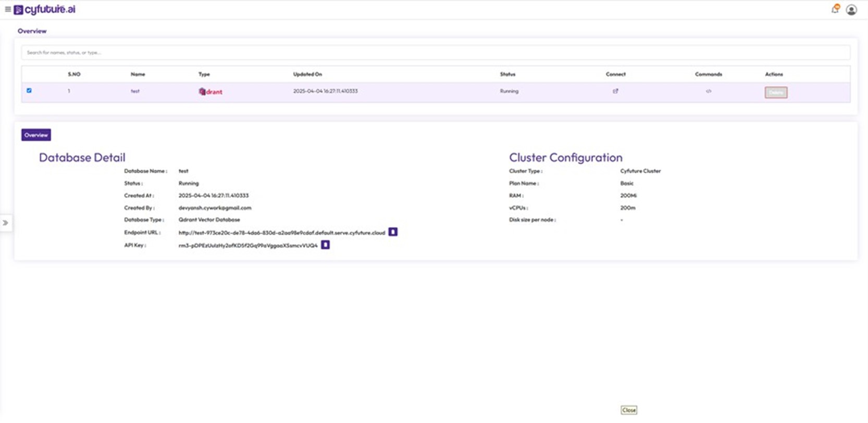This screenshot has height=423, width=868.
Task: Click the Qdrant logo in the table row
Action: (210, 92)
